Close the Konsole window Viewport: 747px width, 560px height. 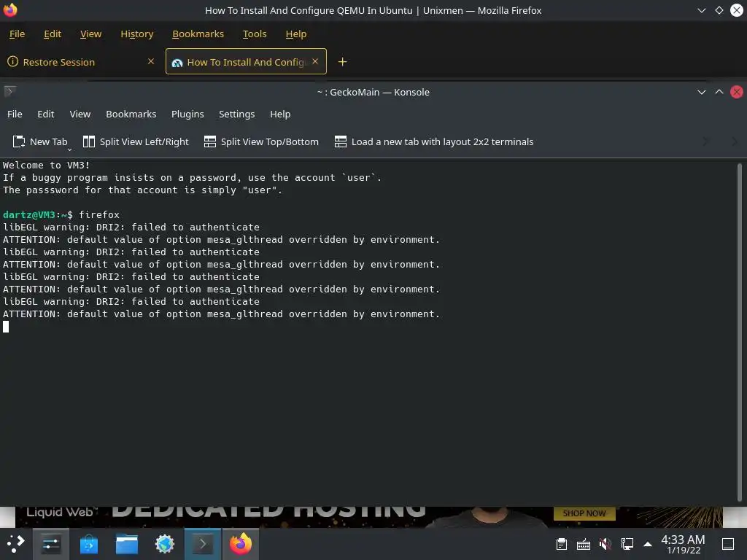point(737,92)
